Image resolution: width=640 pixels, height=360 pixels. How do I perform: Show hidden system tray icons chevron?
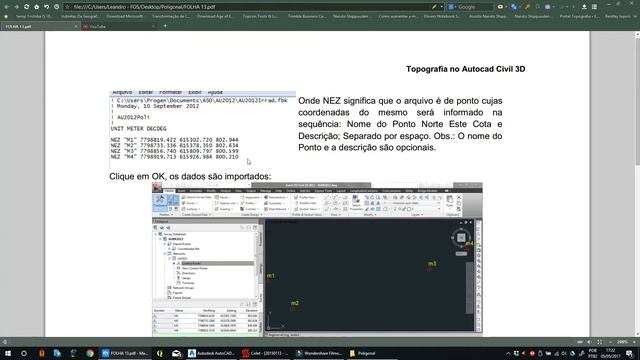click(x=508, y=353)
